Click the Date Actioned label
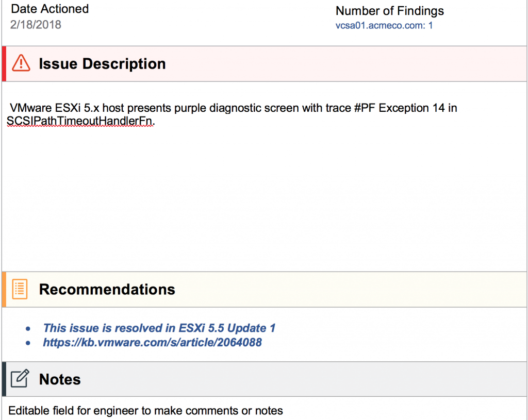Viewport: 528px width, 420px height. click(49, 9)
